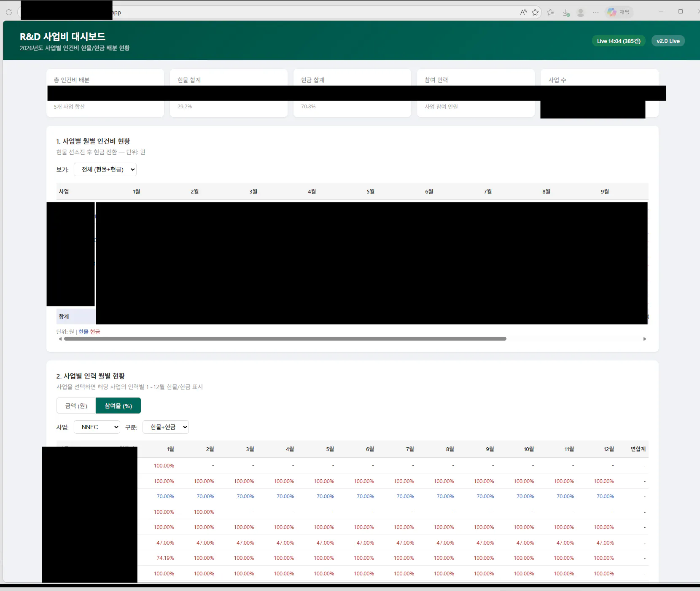Open the 사업 dropdown showing NNFC

tap(97, 427)
